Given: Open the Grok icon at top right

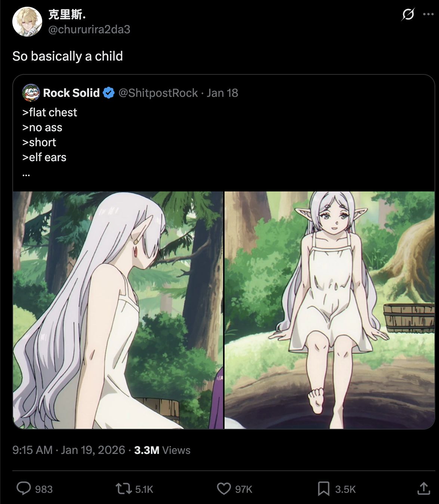Looking at the screenshot, I should (x=408, y=15).
